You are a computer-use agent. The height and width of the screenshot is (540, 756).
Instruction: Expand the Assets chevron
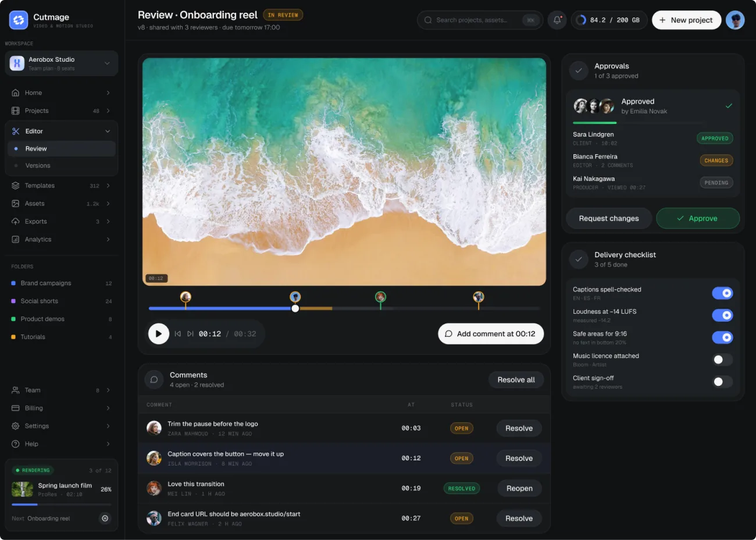(x=108, y=204)
